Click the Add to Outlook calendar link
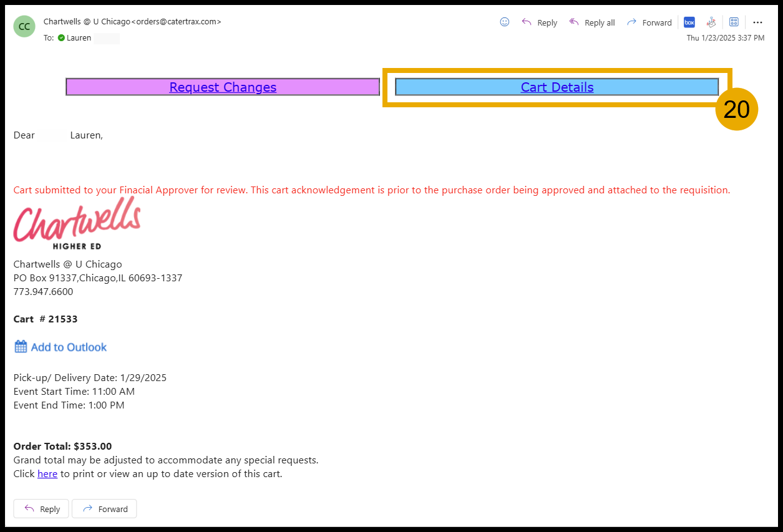The width and height of the screenshot is (783, 532). coord(61,347)
